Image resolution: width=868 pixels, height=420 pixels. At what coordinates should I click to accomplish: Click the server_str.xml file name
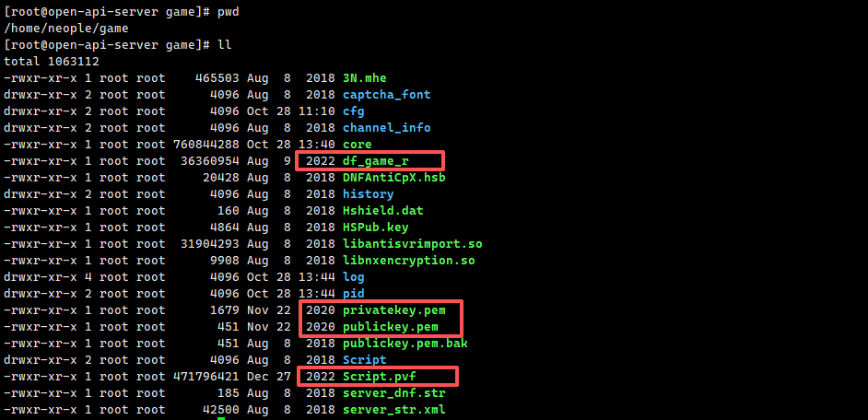[x=393, y=410]
